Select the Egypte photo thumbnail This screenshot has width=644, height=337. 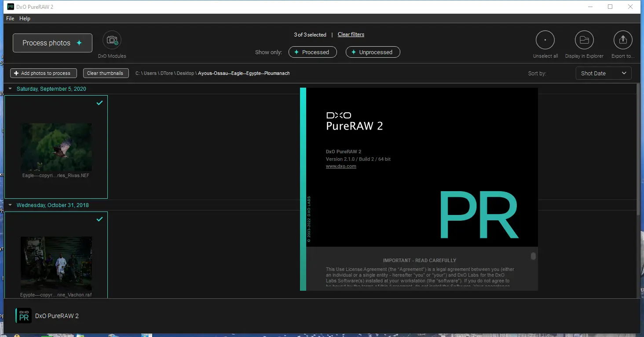56,263
